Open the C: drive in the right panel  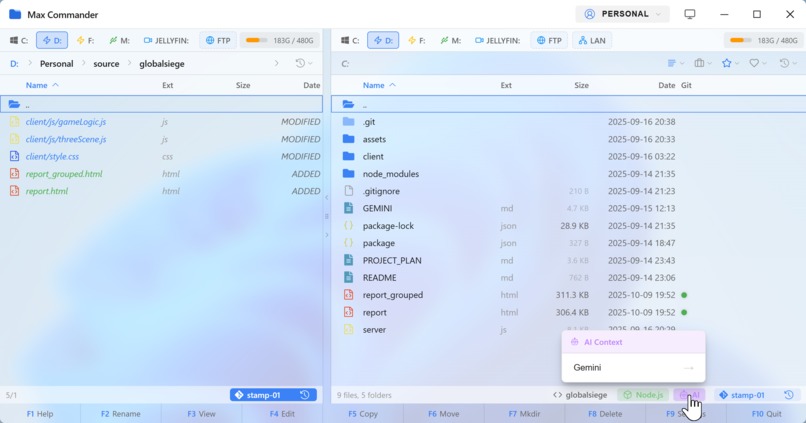(350, 41)
